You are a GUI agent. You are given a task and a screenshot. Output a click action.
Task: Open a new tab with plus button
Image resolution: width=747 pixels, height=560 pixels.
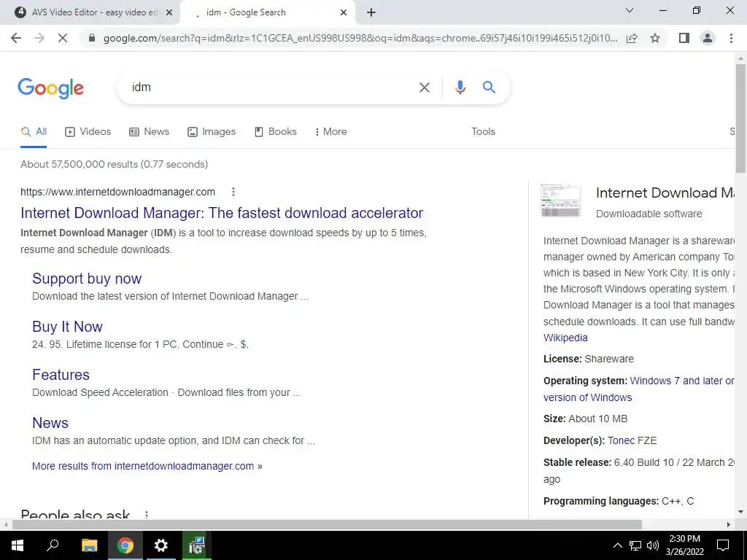[x=371, y=12]
